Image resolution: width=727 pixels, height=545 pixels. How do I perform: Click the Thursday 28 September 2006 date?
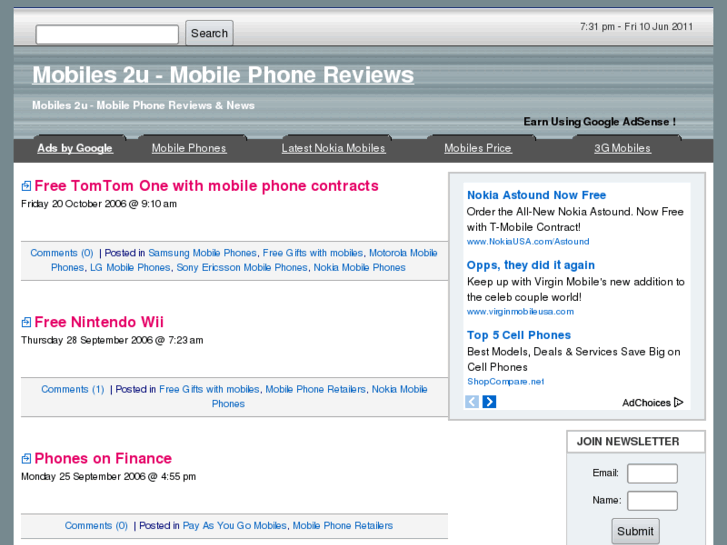[112, 340]
